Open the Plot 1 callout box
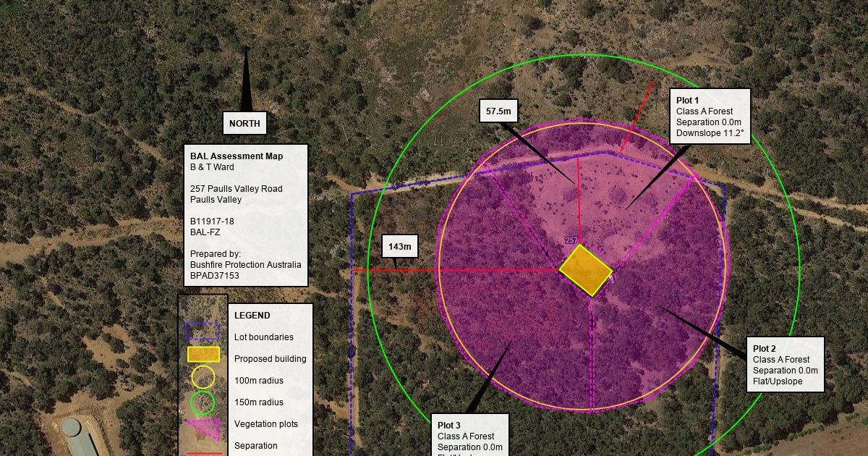Image resolution: width=868 pixels, height=456 pixels. [710, 117]
